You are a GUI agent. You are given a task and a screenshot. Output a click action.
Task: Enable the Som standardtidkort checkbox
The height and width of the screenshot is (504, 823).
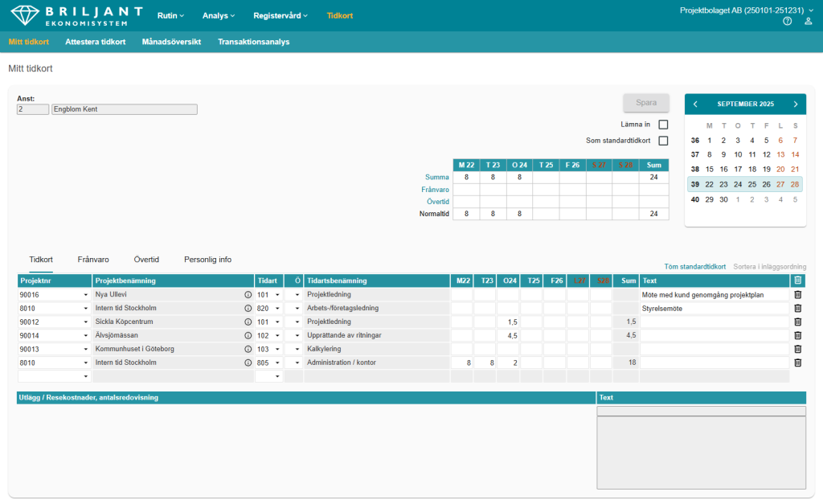click(663, 141)
